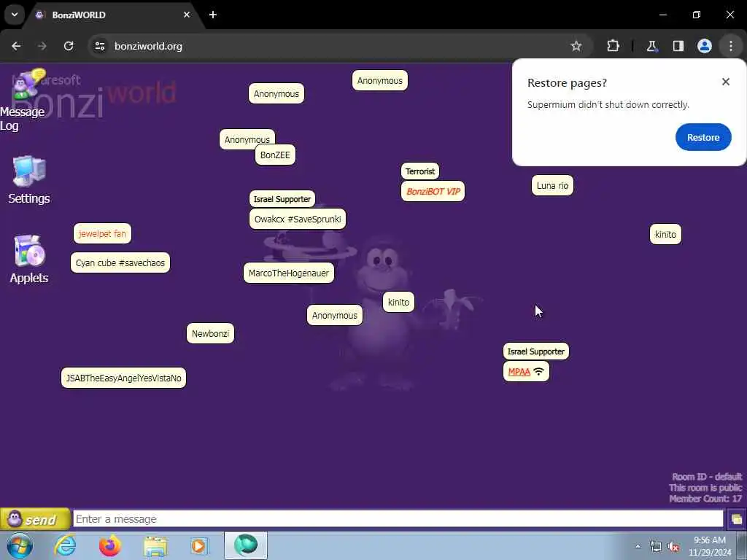The width and height of the screenshot is (747, 560).
Task: Click the BonZEE name tag
Action: (x=275, y=155)
